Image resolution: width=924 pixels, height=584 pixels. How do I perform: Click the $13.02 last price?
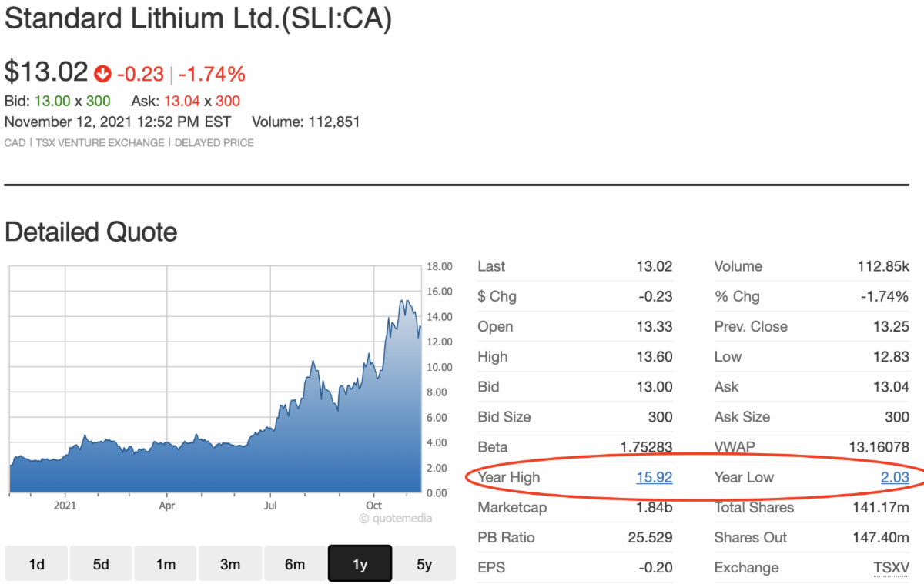[x=46, y=72]
